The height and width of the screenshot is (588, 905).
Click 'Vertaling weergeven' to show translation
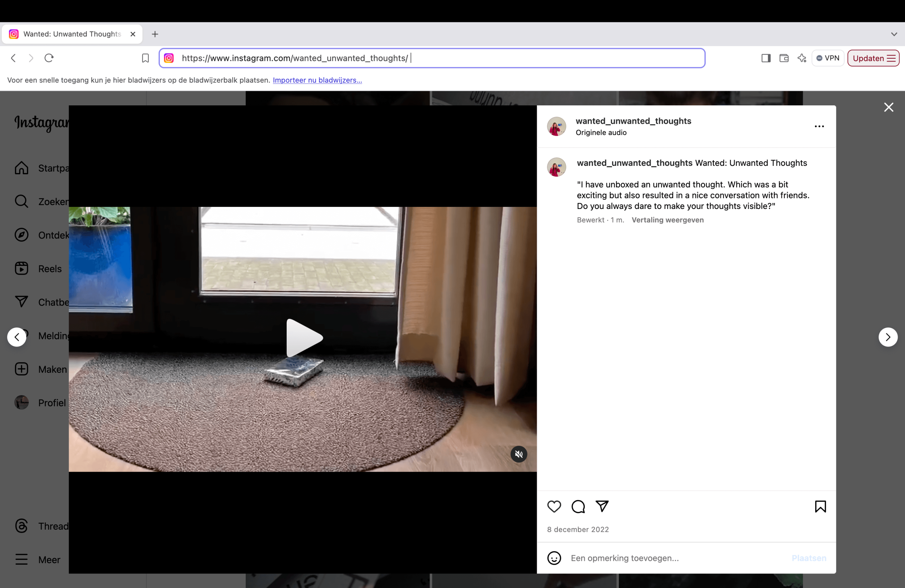coord(667,220)
